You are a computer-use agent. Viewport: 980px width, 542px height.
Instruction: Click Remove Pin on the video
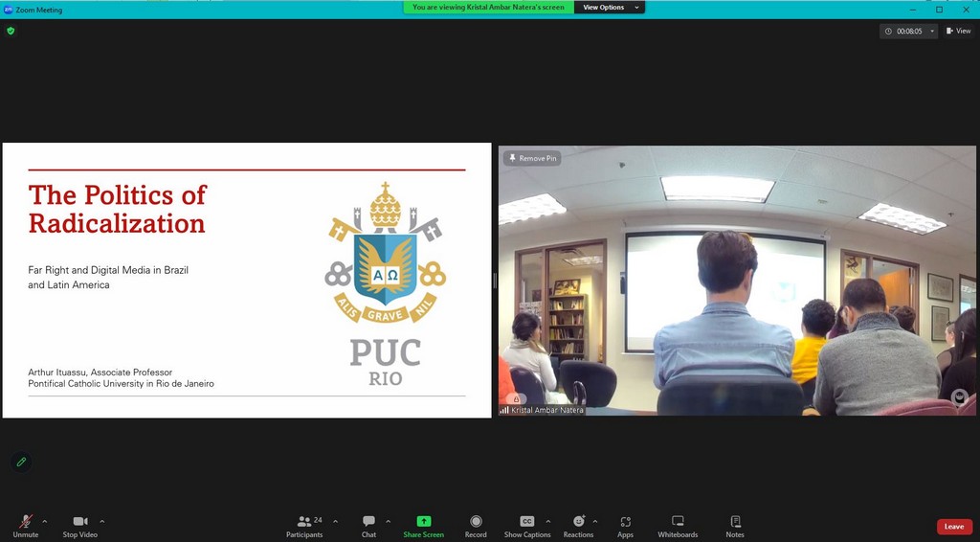532,158
